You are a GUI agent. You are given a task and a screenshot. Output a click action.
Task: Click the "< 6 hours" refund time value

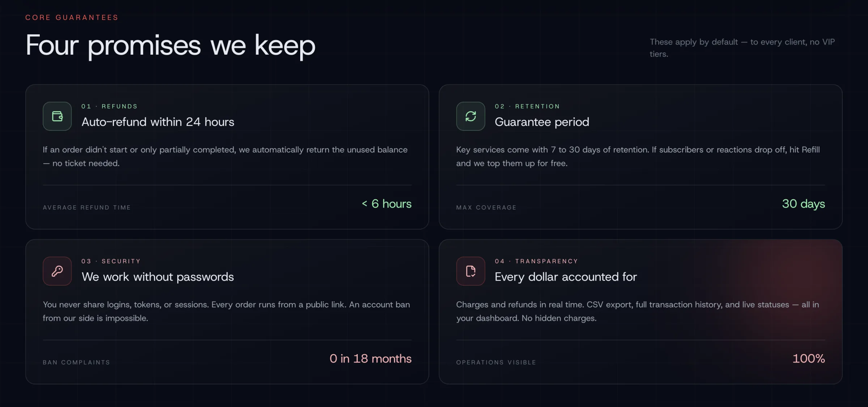(x=387, y=204)
